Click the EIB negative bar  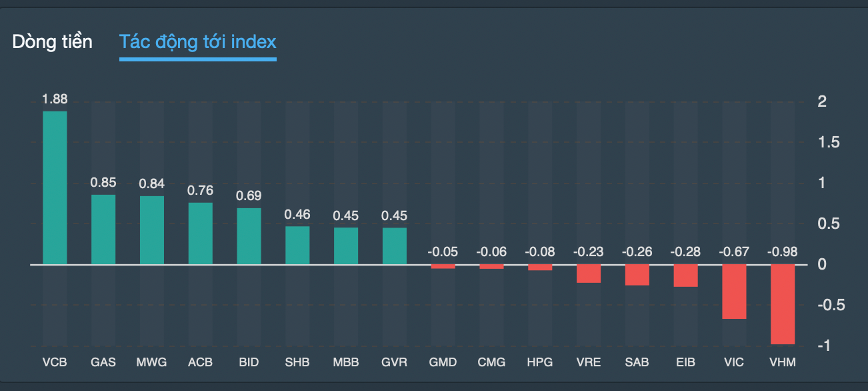(x=685, y=276)
